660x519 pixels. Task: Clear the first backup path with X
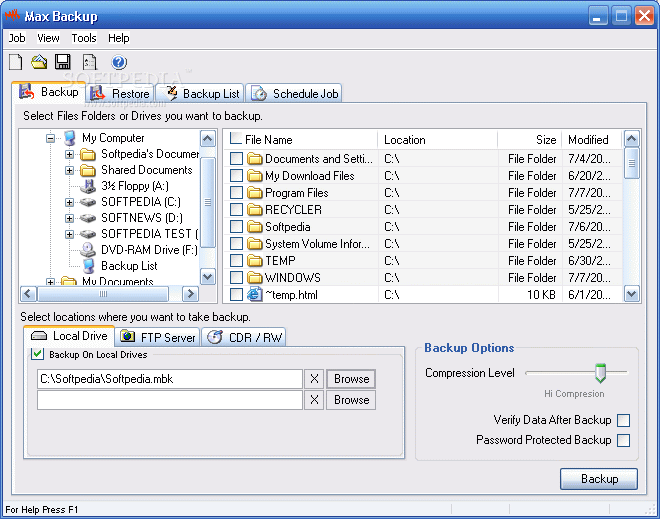pyautogui.click(x=314, y=379)
